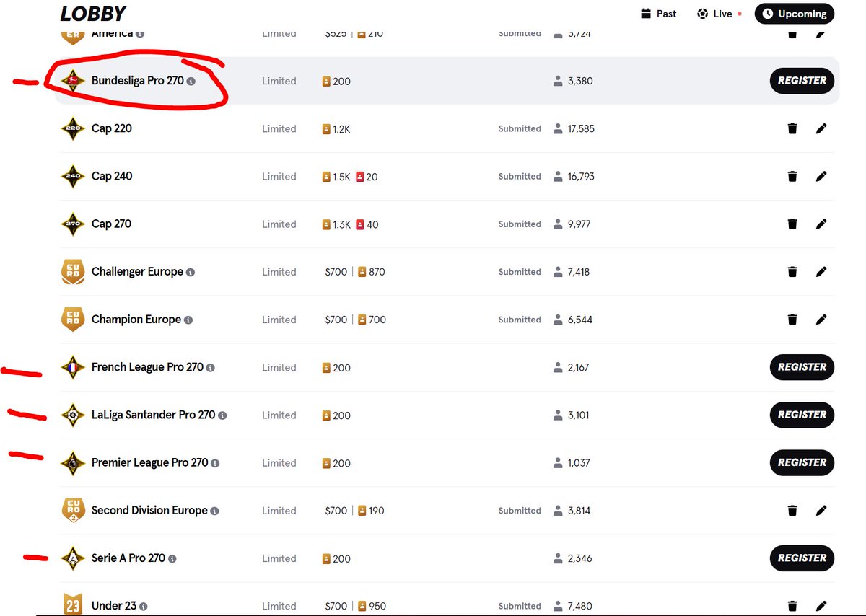Select the Challenger Europe $700 prize

(336, 272)
